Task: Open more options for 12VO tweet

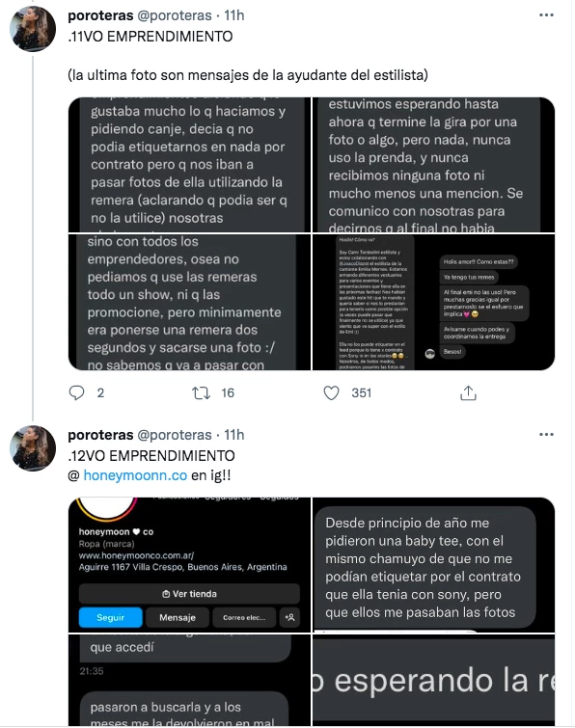Action: click(x=546, y=435)
